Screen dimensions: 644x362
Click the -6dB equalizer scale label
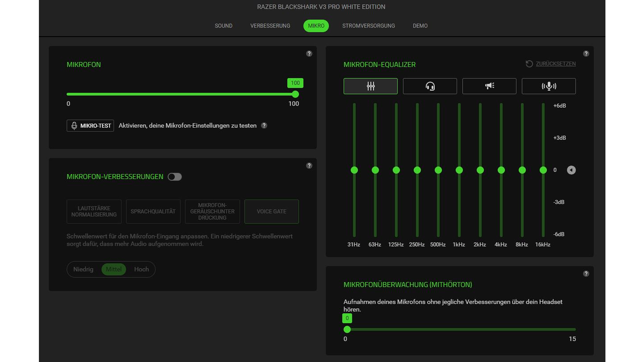point(559,234)
